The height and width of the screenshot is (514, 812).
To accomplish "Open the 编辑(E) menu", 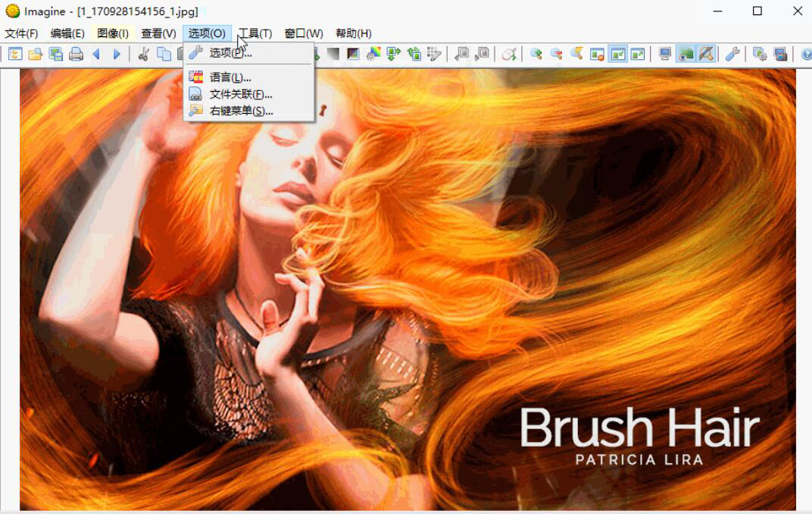I will click(67, 33).
